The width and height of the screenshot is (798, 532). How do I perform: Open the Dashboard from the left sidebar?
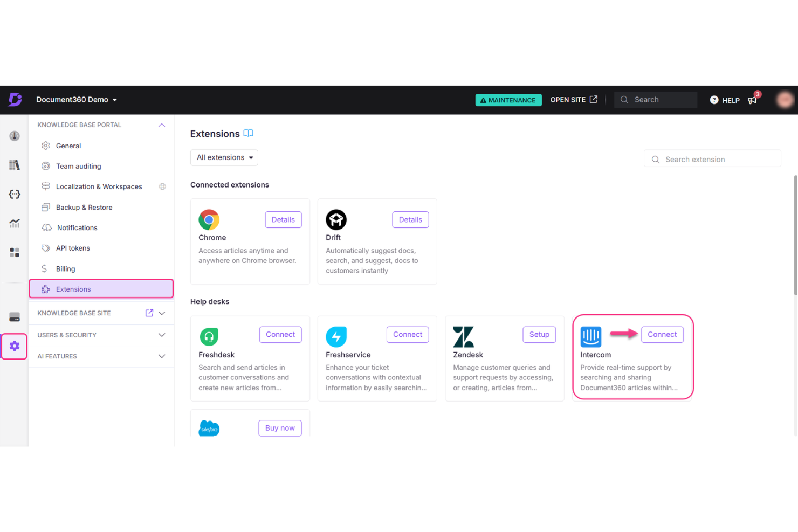(15, 136)
